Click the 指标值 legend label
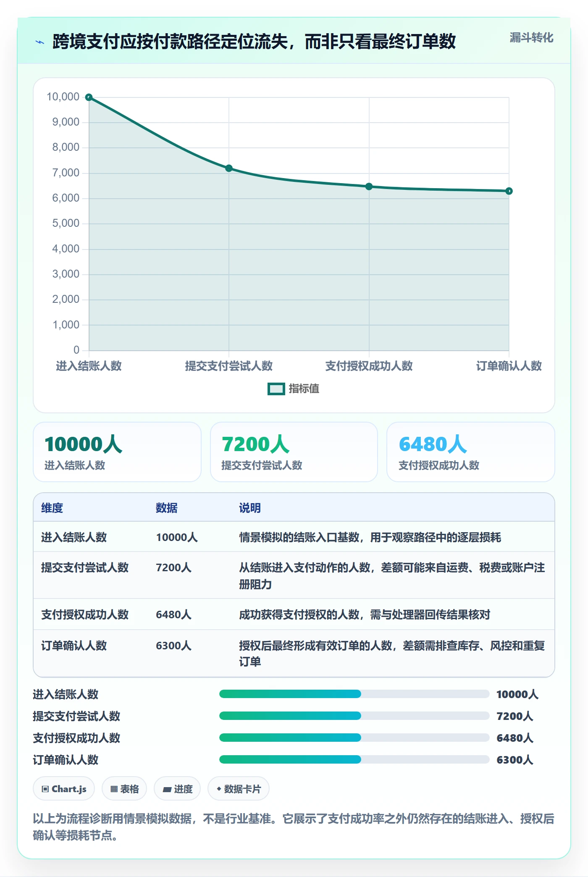588x877 pixels. tap(304, 389)
